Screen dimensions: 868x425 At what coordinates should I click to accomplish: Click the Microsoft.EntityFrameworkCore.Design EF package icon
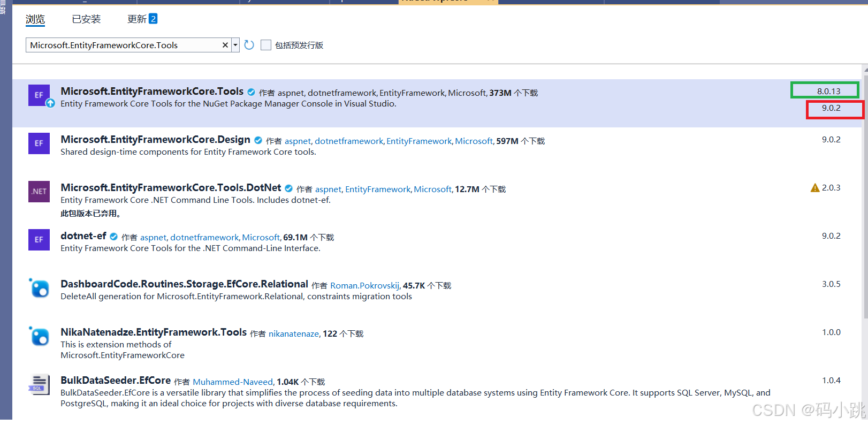[x=39, y=143]
